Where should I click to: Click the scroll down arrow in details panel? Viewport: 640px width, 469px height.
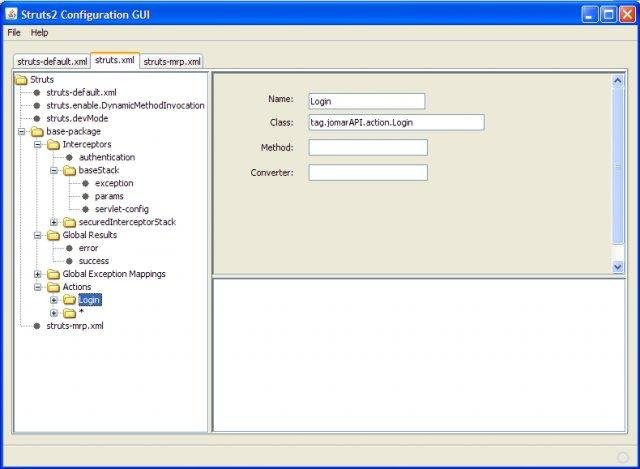coord(618,267)
